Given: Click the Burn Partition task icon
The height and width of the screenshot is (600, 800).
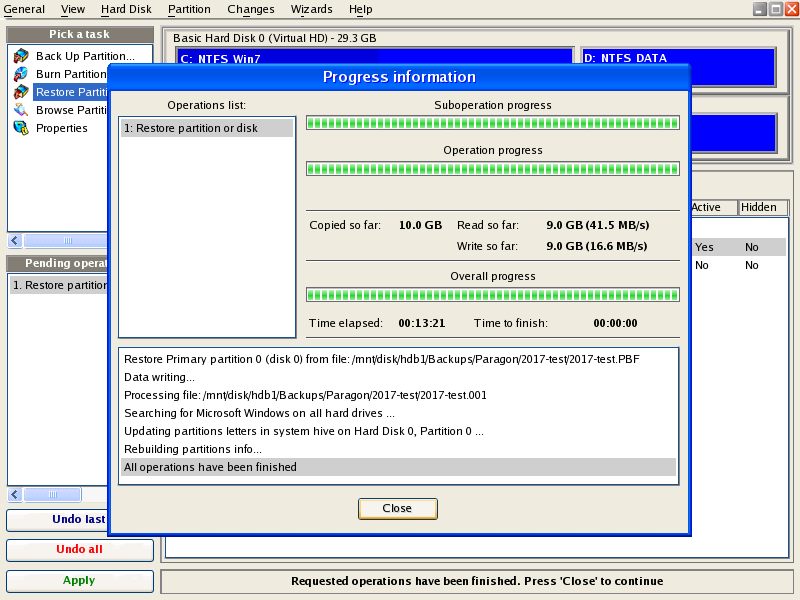Looking at the screenshot, I should point(21,74).
